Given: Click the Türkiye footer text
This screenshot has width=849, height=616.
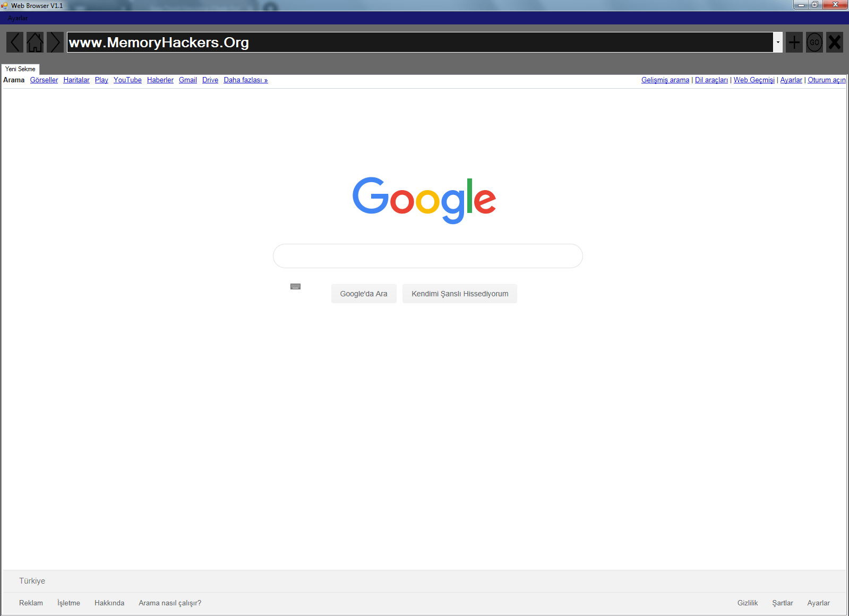Looking at the screenshot, I should 32,581.
